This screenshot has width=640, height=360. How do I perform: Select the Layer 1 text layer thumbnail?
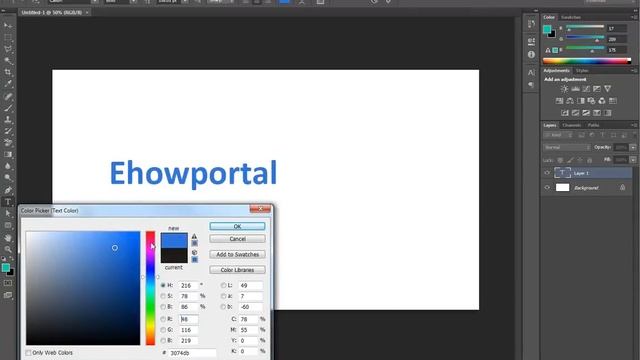coord(562,173)
